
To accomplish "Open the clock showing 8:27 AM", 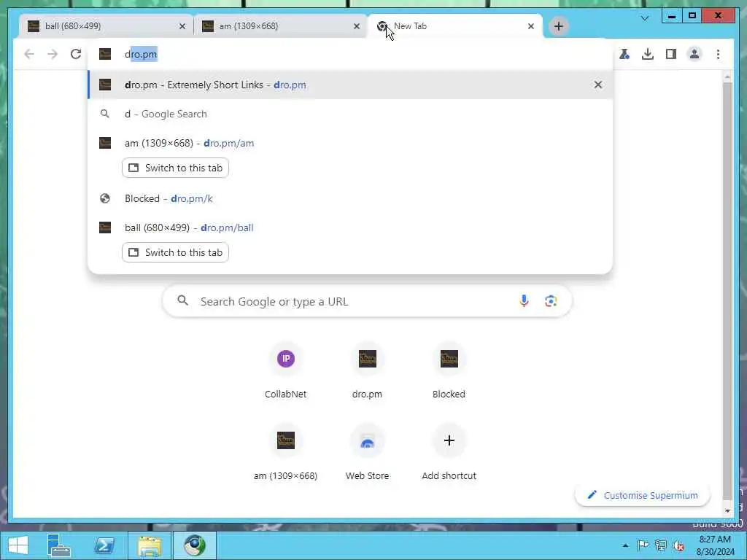I will (x=715, y=545).
